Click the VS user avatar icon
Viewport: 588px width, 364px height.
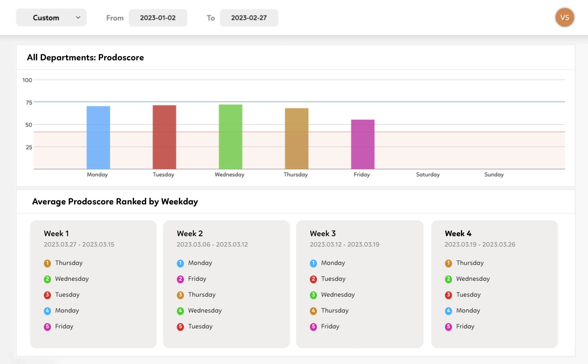tap(564, 17)
